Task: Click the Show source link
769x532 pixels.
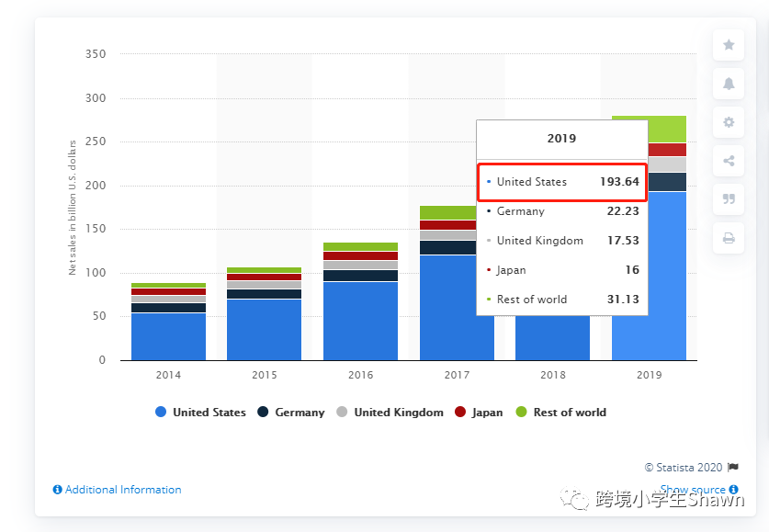Action: [692, 490]
